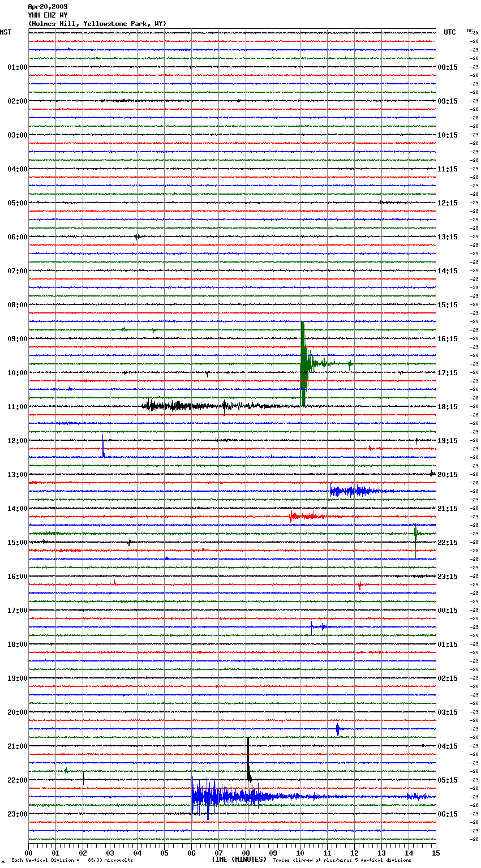This screenshot has width=481, height=868.
Task: Select the 07:00 MST time label
Action: click(x=18, y=271)
